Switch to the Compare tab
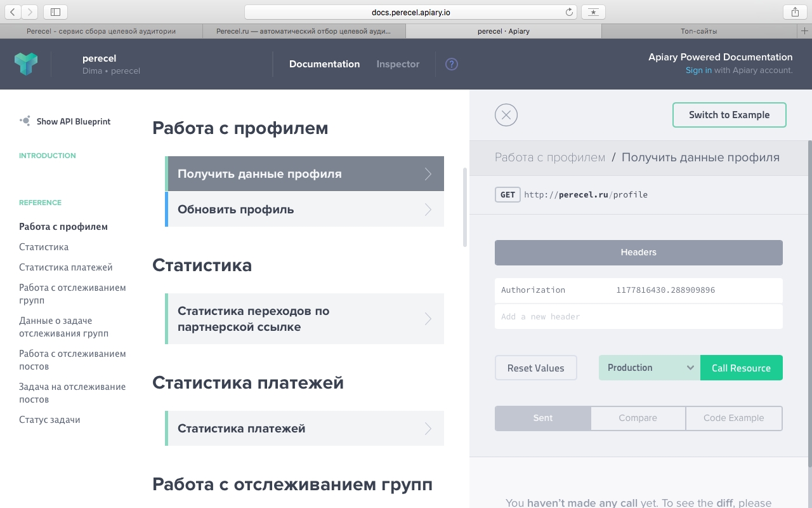Image resolution: width=812 pixels, height=508 pixels. 638,418
